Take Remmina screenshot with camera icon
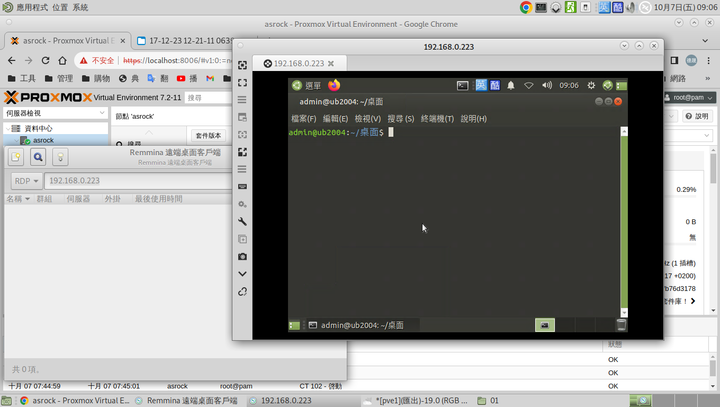The image size is (720, 407). pyautogui.click(x=242, y=256)
